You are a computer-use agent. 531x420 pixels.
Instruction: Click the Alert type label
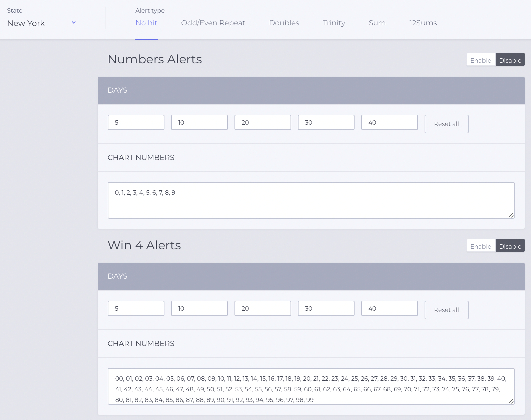[150, 11]
